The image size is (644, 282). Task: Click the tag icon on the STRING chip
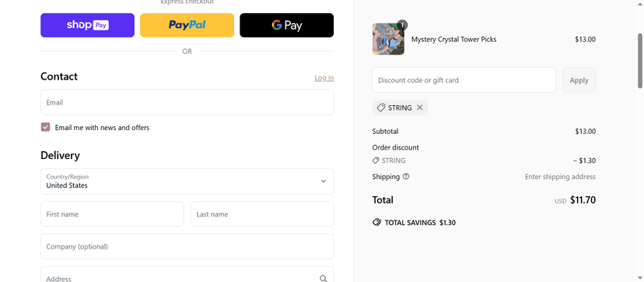[x=381, y=108]
